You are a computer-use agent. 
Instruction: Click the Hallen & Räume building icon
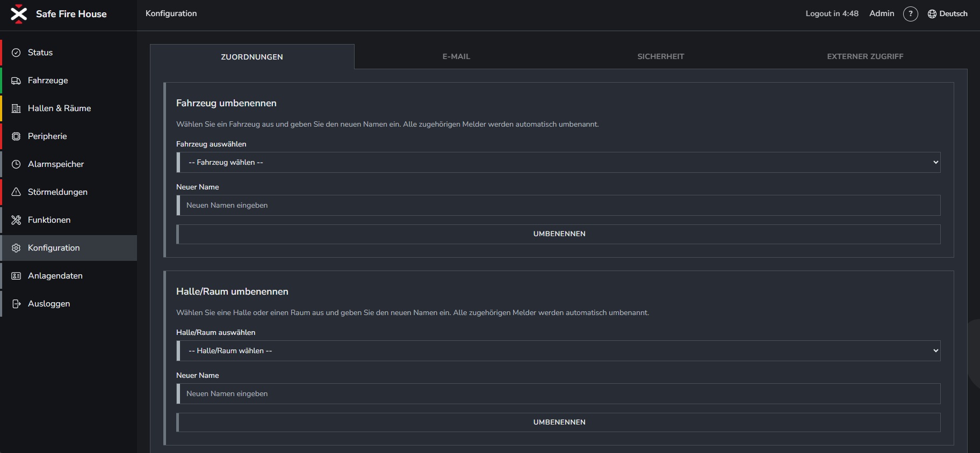(16, 108)
